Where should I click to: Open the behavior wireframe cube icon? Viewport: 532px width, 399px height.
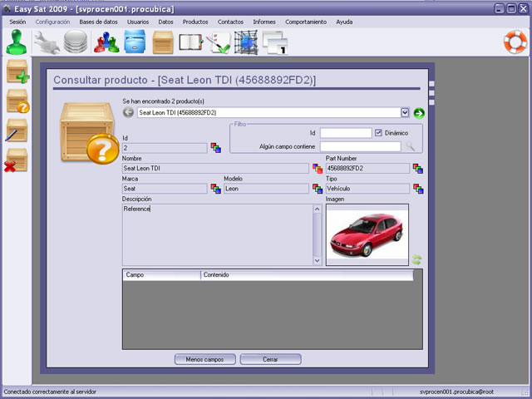tap(246, 42)
